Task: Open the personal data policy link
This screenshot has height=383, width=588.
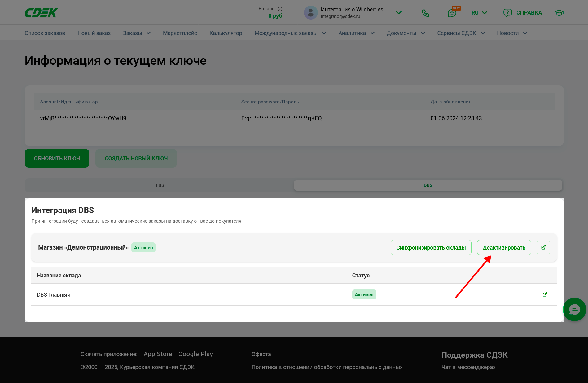Action: coord(327,367)
